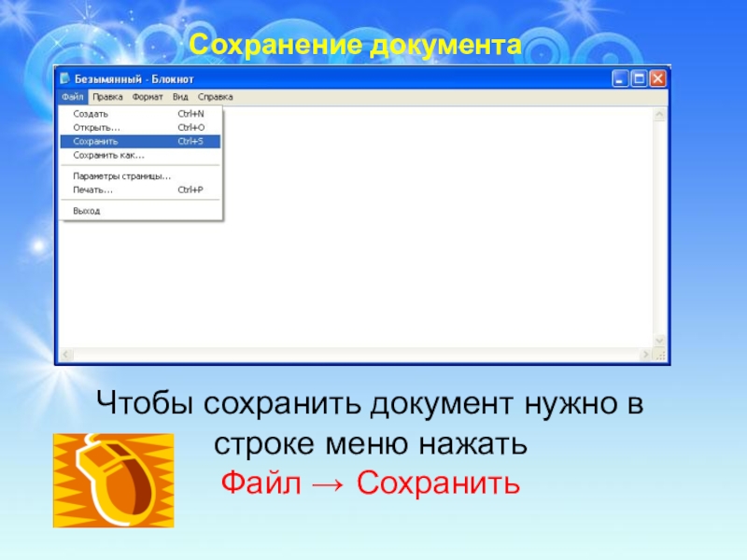
Task: Click the vertical scrollbar up arrow
Action: coord(659,115)
